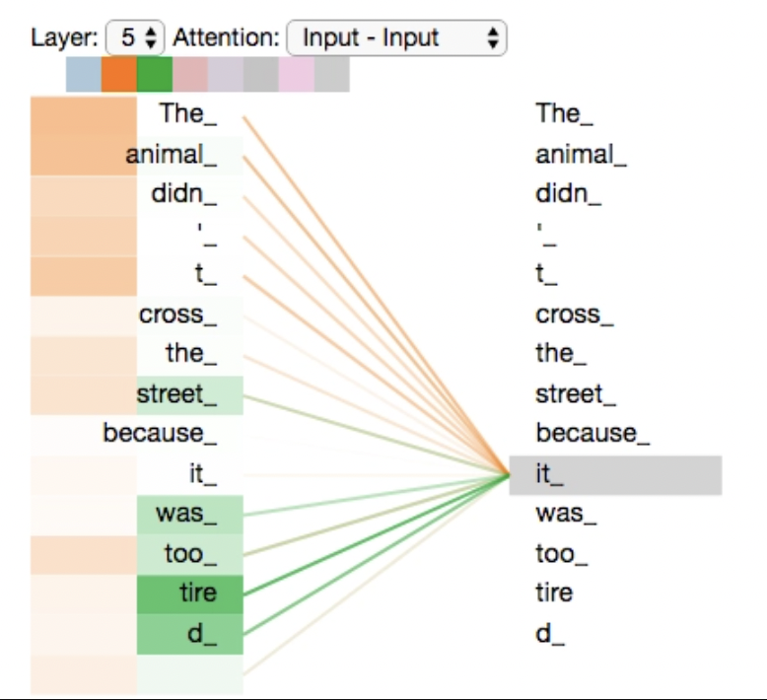767x700 pixels.
Task: Select the right-side 'animal_' token
Action: [x=581, y=155]
